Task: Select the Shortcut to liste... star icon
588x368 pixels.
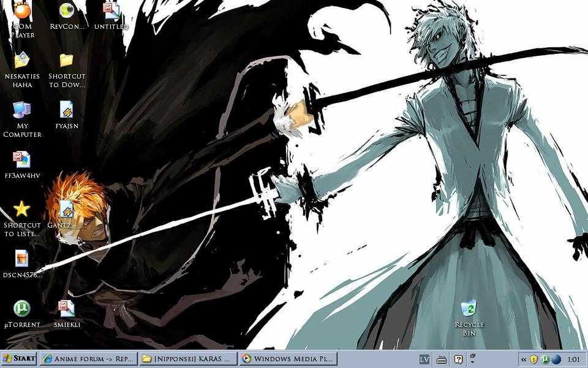Action: (x=22, y=209)
